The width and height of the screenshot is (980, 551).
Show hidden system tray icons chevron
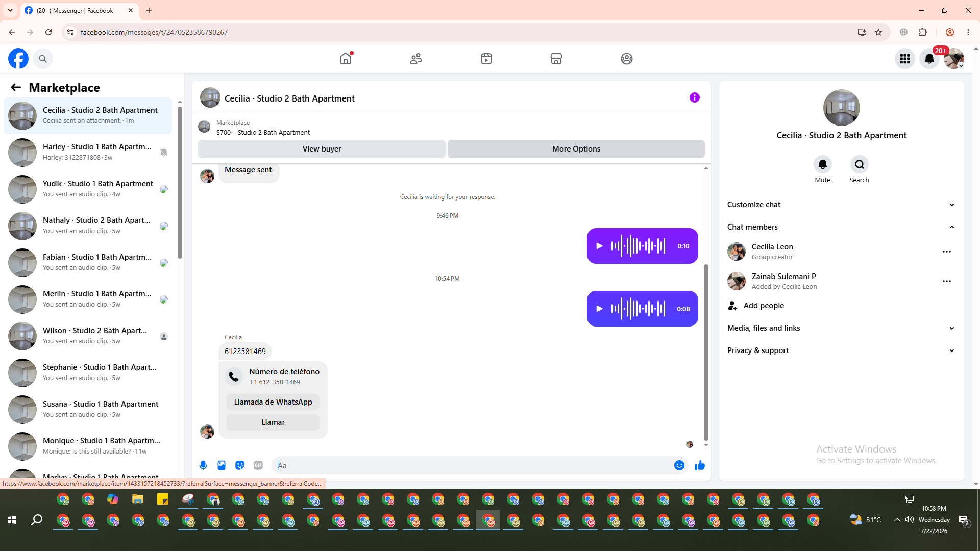point(897,520)
